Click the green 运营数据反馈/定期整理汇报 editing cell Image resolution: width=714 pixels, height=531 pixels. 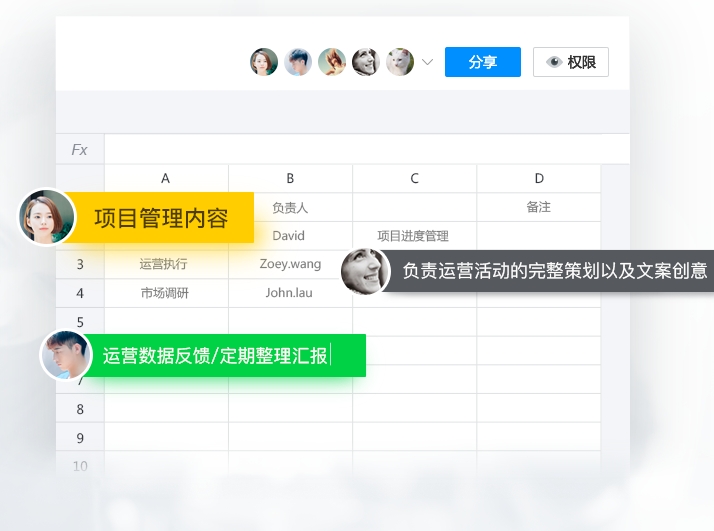click(223, 356)
